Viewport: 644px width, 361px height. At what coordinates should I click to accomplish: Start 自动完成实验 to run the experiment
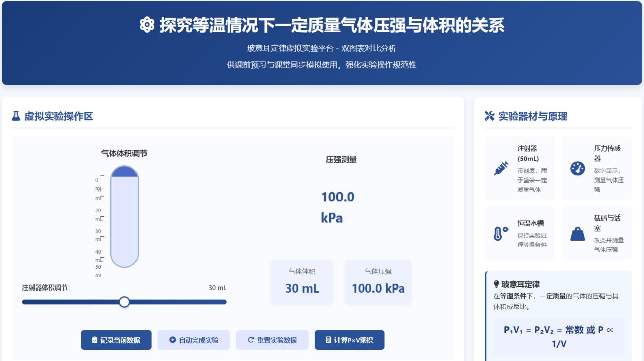[193, 340]
